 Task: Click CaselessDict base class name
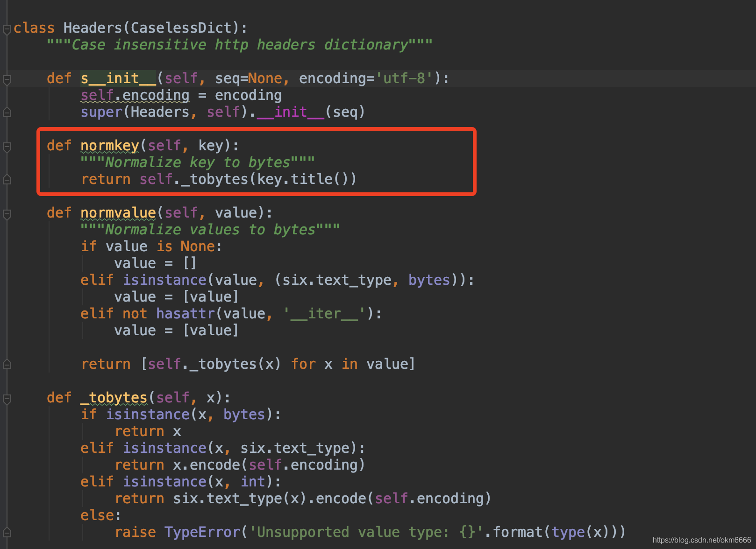pyautogui.click(x=181, y=28)
